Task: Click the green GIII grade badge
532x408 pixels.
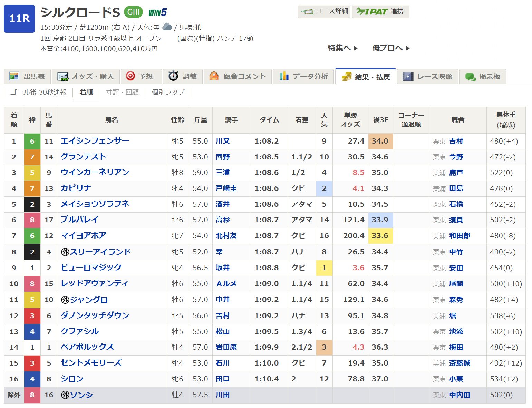Action: click(133, 12)
